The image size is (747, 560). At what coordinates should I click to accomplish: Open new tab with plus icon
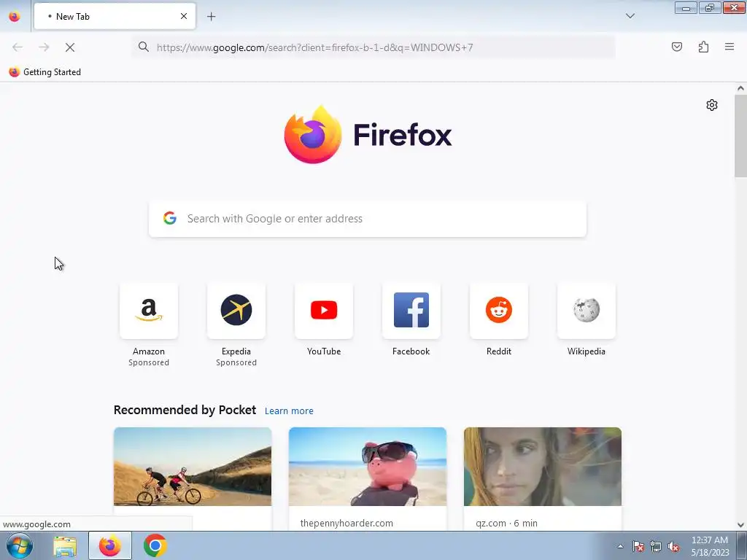[211, 17]
